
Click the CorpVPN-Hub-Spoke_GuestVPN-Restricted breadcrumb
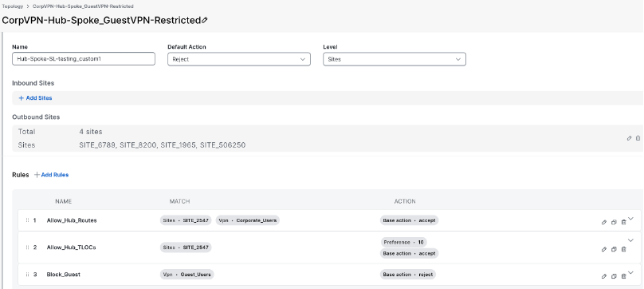tap(83, 6)
